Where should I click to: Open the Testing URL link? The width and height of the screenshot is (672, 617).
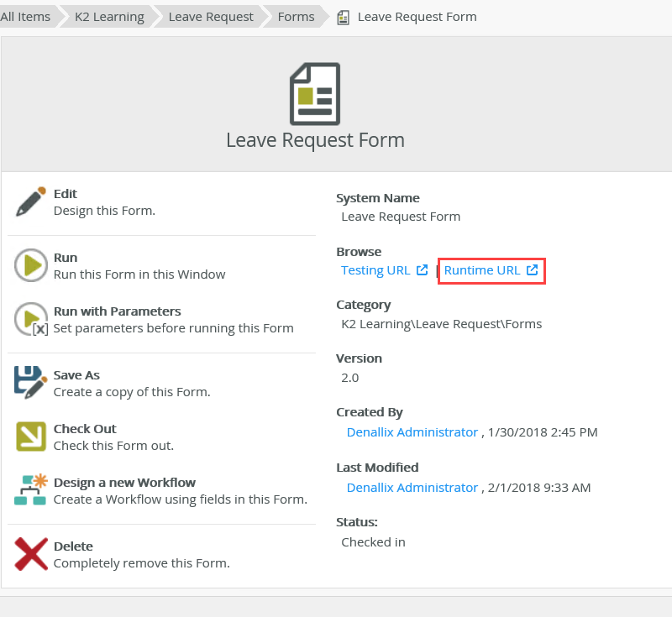tap(375, 270)
